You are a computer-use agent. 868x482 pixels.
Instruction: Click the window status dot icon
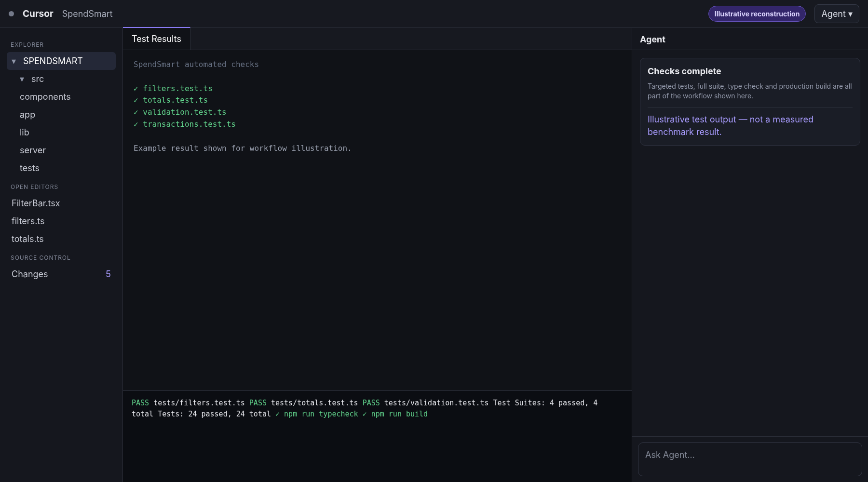click(x=11, y=14)
